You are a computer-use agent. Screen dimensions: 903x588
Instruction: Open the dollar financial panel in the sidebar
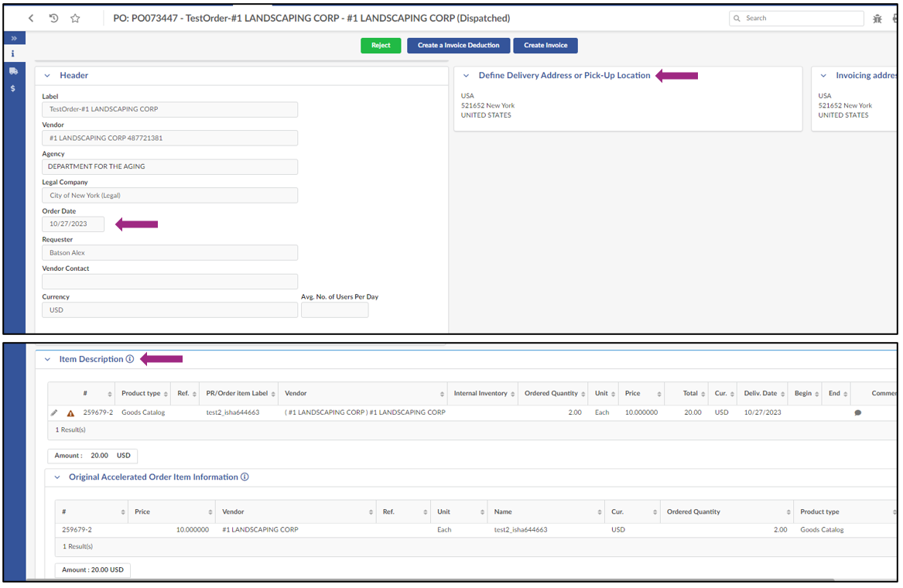click(x=12, y=87)
